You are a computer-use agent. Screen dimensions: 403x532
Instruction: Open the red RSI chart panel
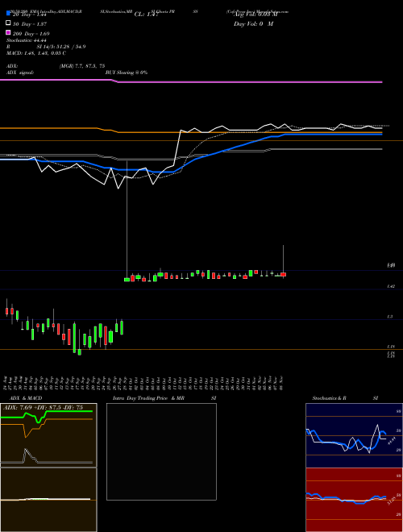tap(354, 500)
